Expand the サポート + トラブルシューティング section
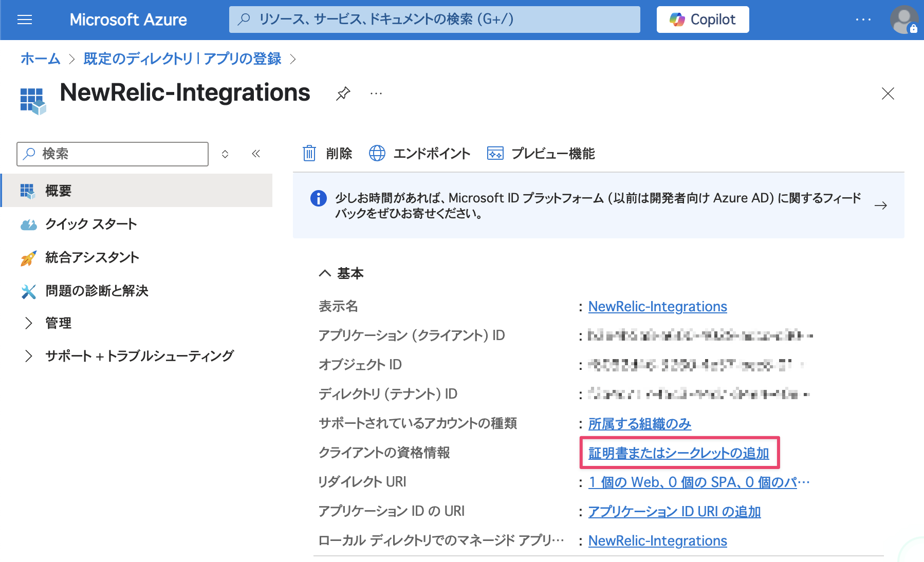 139,355
